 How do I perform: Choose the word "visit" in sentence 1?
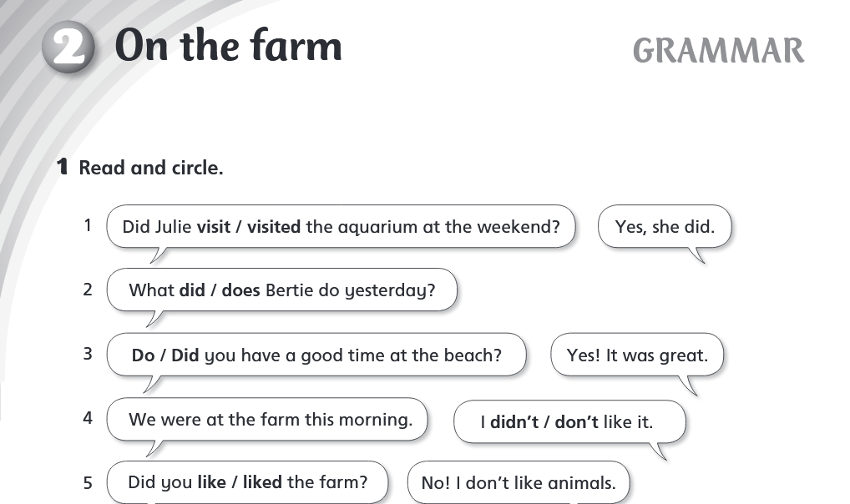213,227
